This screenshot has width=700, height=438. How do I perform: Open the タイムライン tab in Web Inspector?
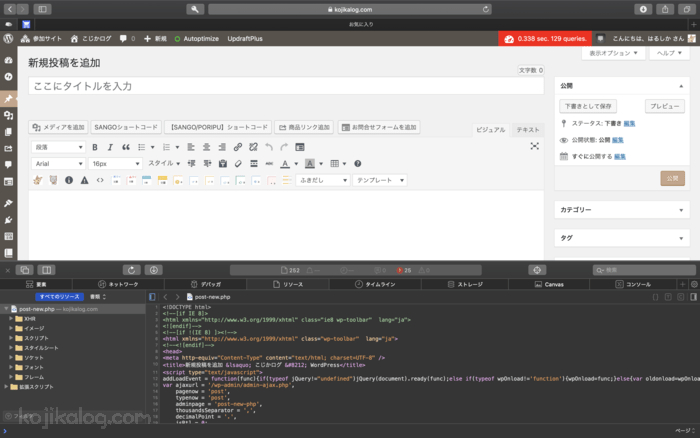coord(375,284)
